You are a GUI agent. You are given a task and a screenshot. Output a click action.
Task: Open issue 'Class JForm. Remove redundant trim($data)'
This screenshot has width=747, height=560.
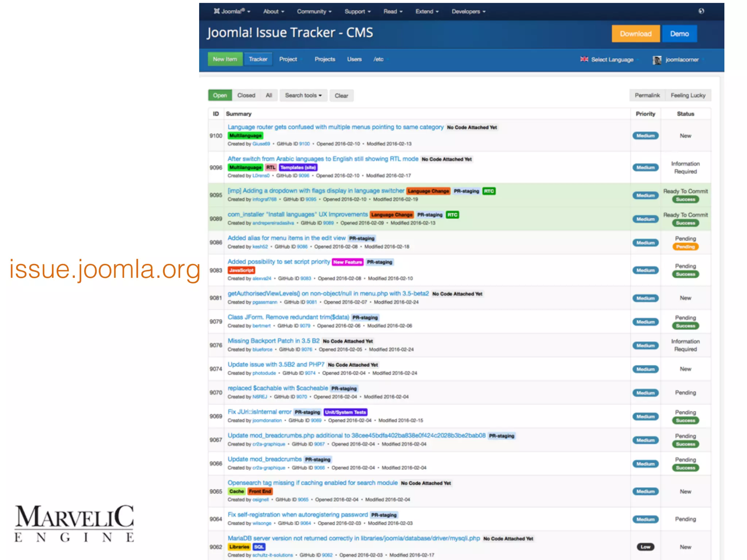point(288,317)
